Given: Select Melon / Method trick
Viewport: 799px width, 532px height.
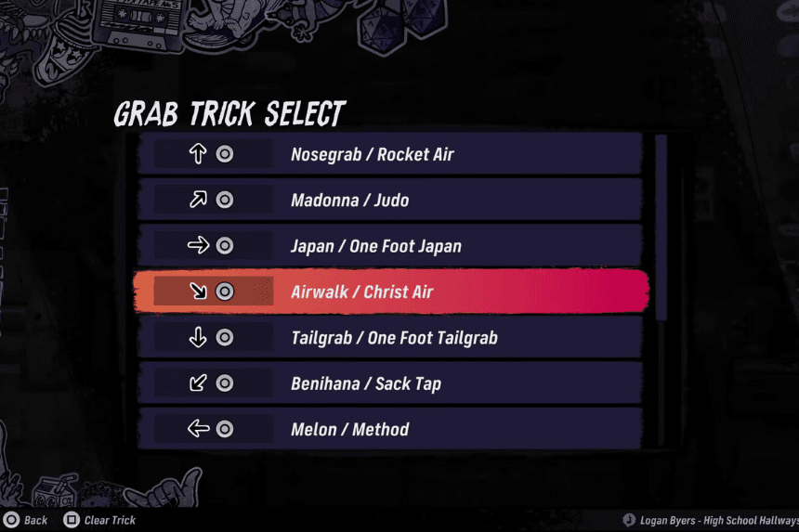Looking at the screenshot, I should tap(349, 429).
